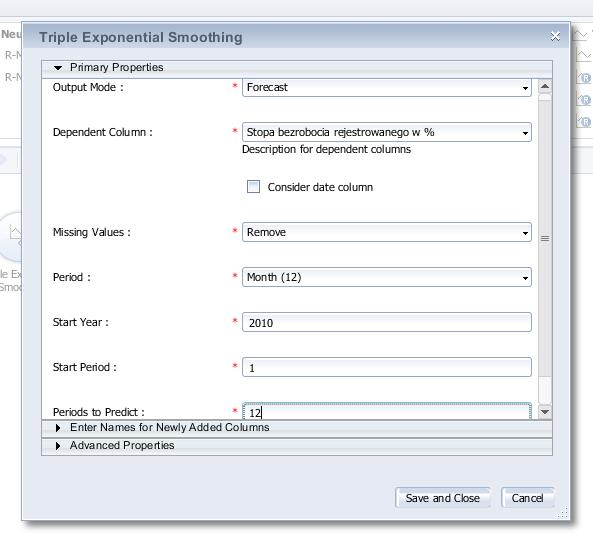Image resolution: width=593 pixels, height=546 pixels.
Task: Click the Periods to Predict label
Action: pos(99,412)
